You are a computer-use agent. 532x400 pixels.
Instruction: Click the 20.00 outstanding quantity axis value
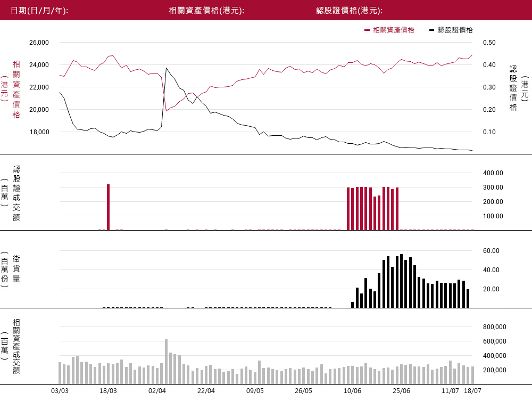tap(491, 289)
